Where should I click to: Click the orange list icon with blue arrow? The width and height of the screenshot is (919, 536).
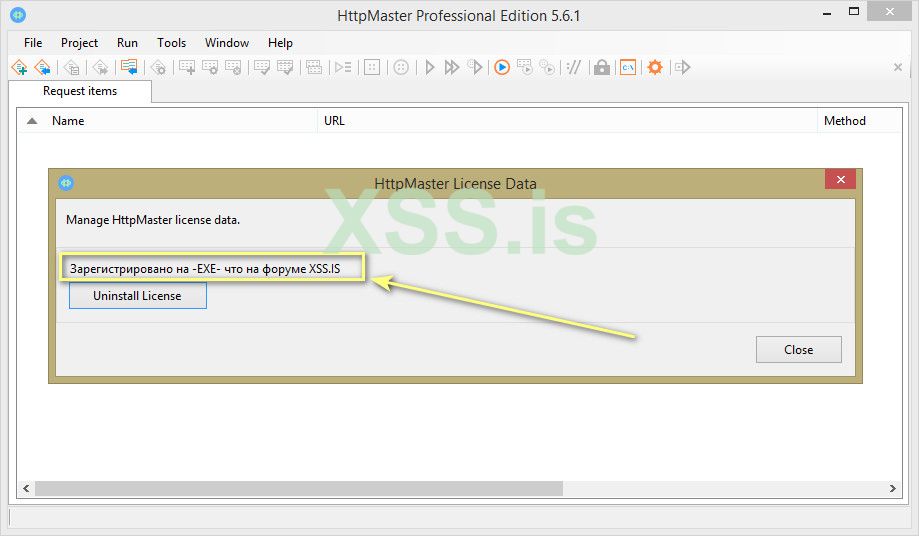129,67
